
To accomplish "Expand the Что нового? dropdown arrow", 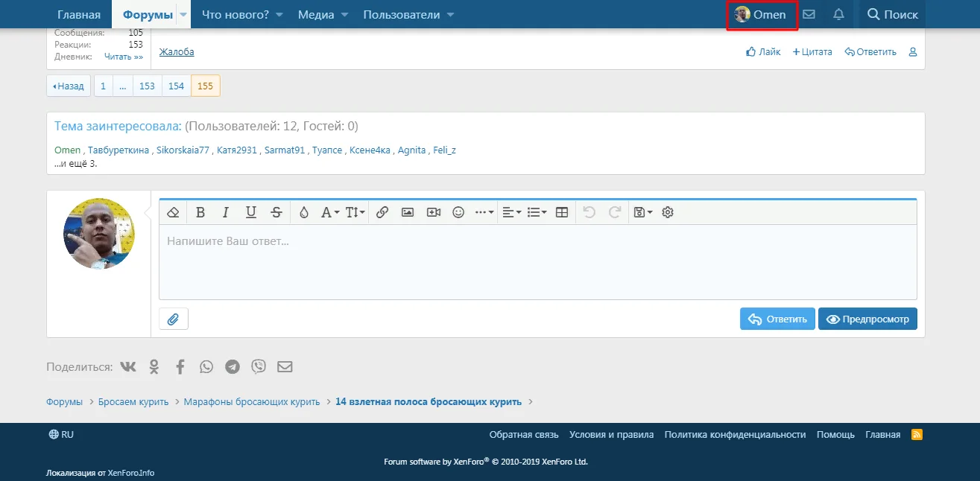I will (x=279, y=15).
